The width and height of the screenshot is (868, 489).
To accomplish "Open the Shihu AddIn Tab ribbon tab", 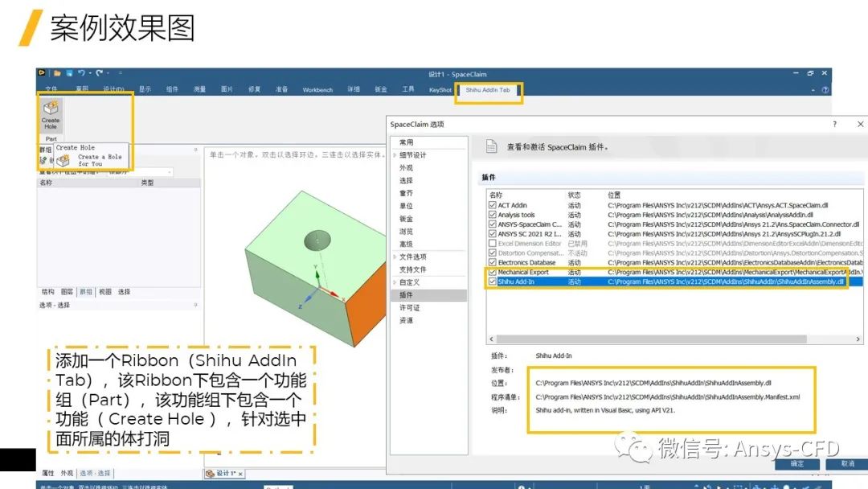I will pos(488,90).
